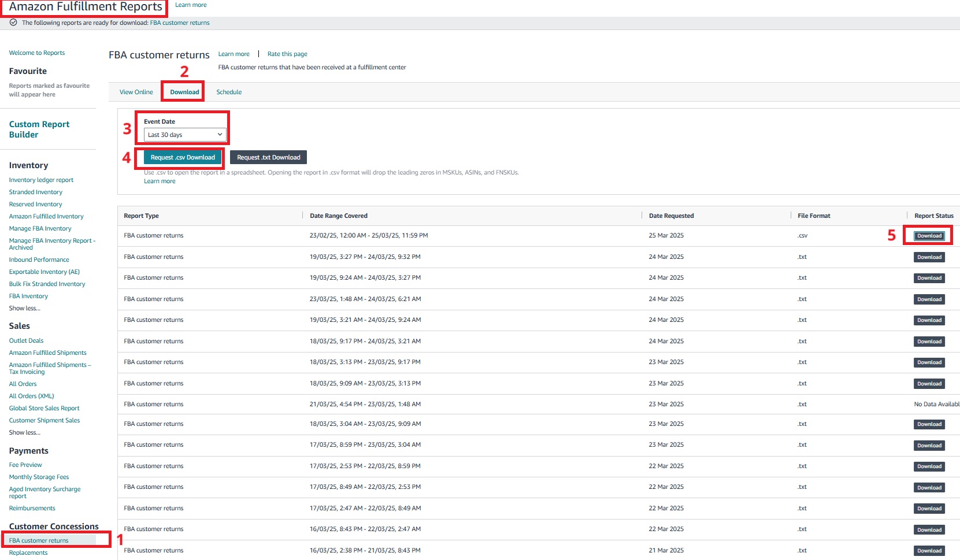Click the Date Requested column header
960x560 pixels.
tap(671, 216)
